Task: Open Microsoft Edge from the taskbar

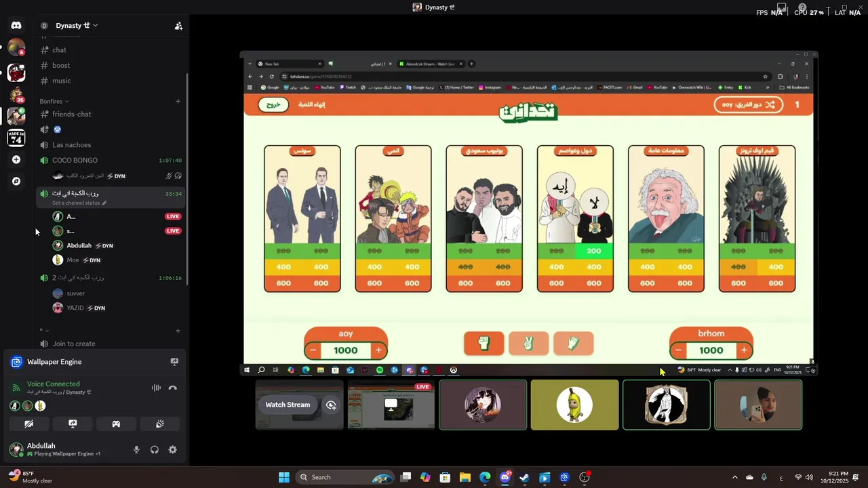Action: point(485,477)
